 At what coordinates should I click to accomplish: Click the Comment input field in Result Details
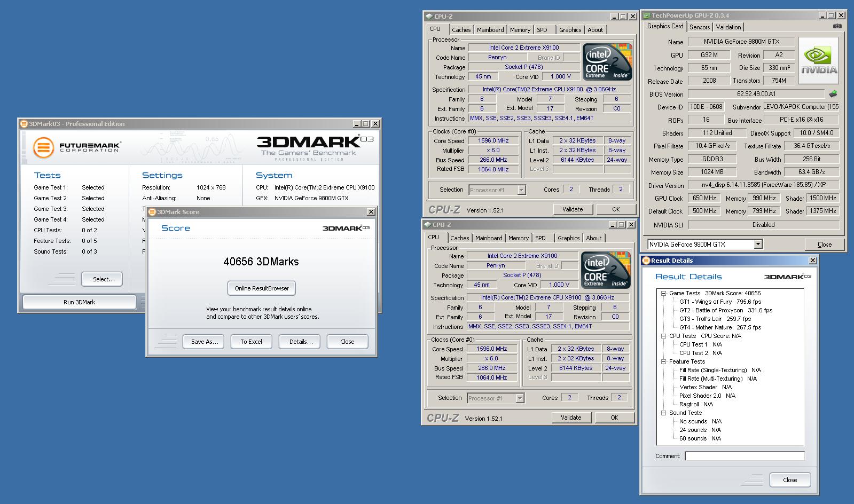click(745, 456)
